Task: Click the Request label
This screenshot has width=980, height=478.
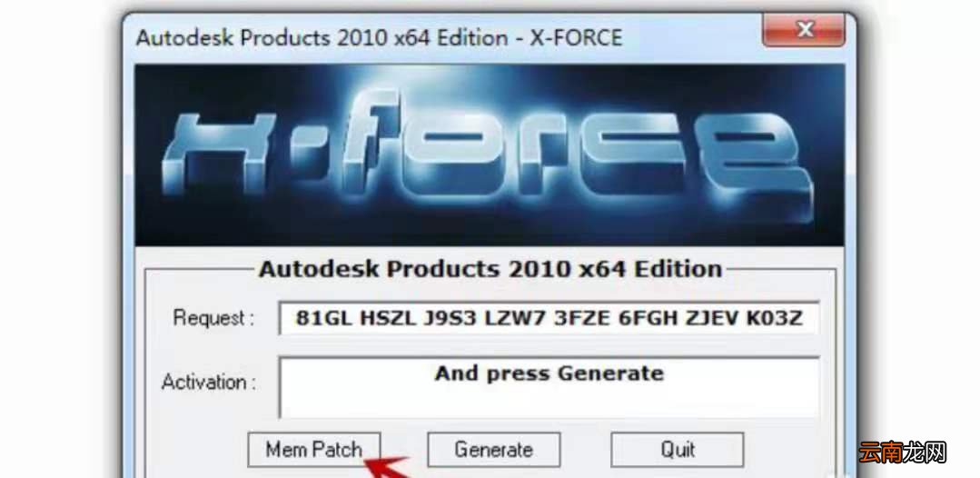Action: tap(213, 318)
